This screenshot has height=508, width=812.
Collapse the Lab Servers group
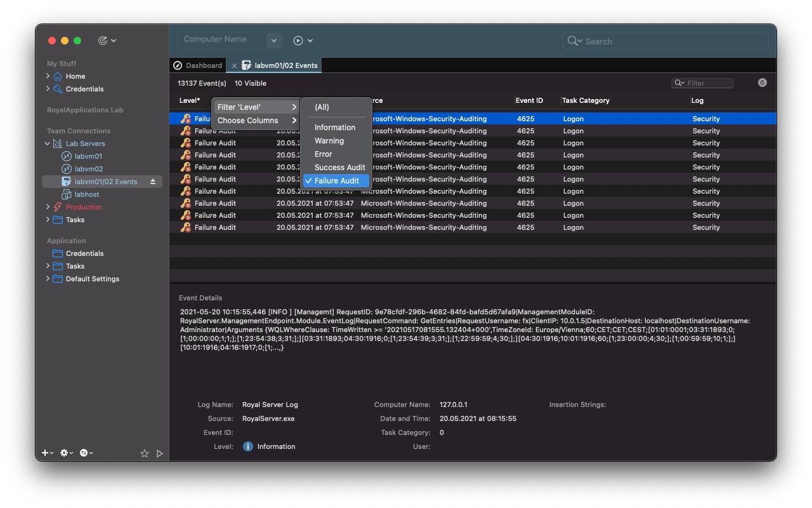47,143
